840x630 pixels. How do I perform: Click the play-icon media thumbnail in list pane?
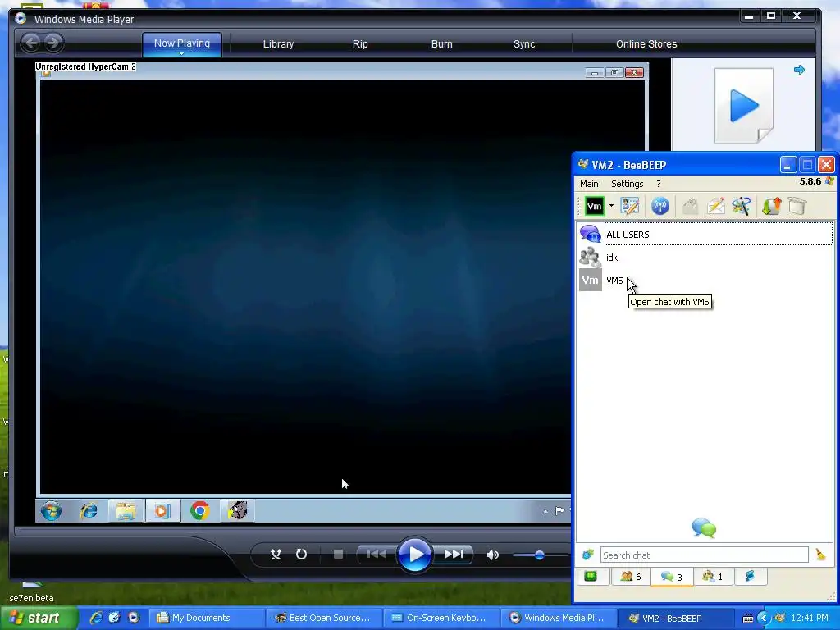point(743,106)
